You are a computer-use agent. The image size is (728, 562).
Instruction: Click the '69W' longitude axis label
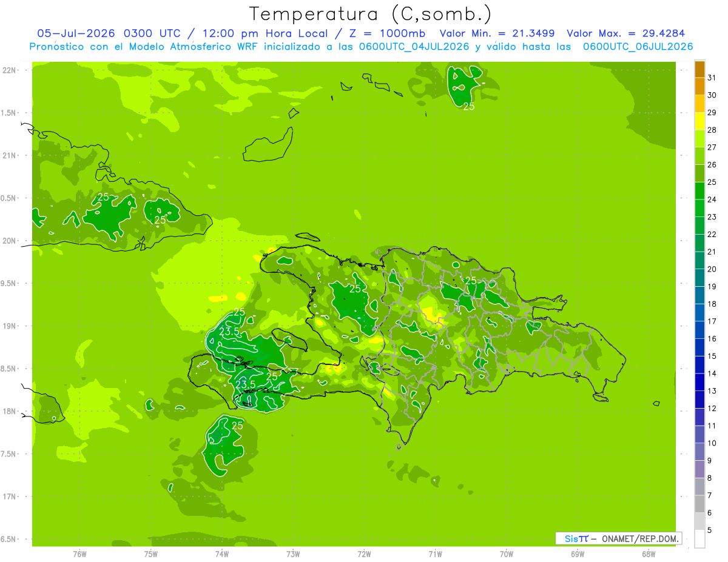578,554
